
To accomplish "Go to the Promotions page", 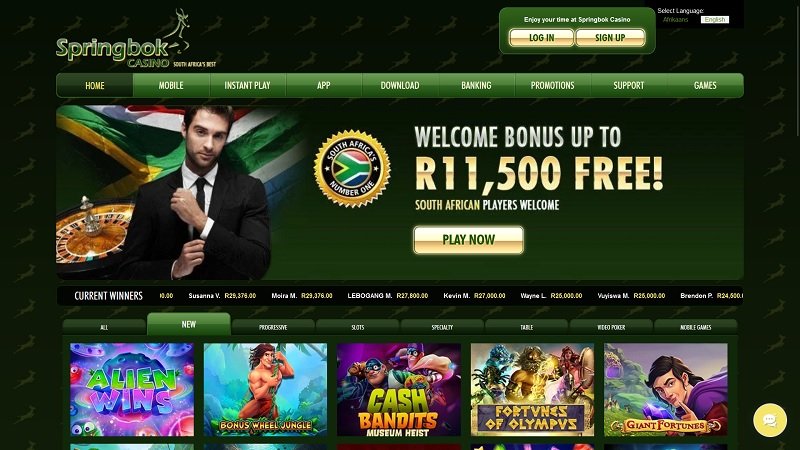I will tap(553, 86).
